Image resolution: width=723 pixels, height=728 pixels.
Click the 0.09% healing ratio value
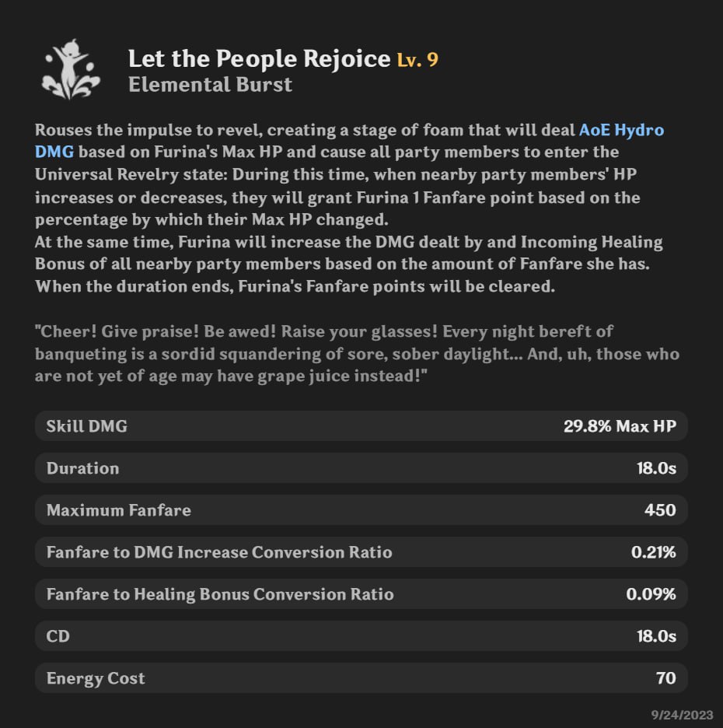tap(651, 594)
